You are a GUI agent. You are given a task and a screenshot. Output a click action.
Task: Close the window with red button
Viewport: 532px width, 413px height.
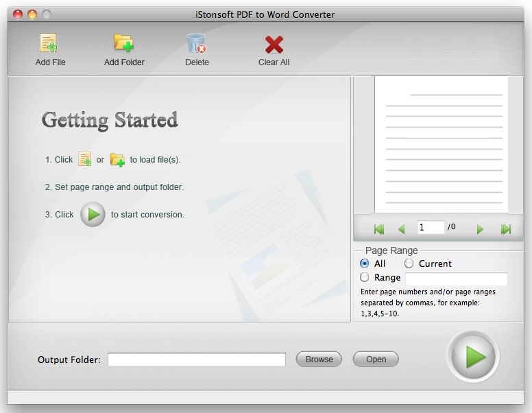(x=18, y=14)
